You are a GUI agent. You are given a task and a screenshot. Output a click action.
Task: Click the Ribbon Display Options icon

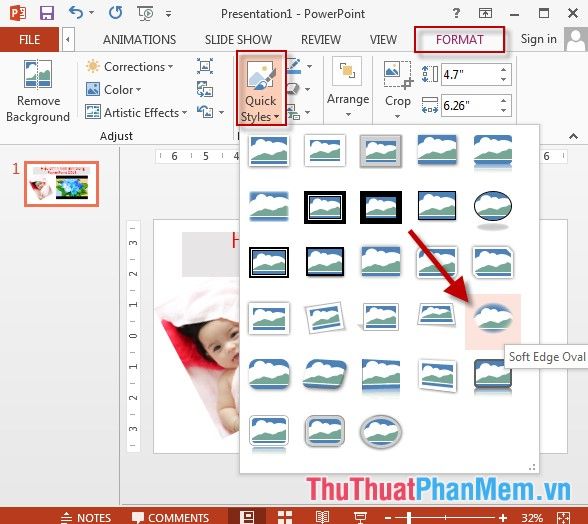[485, 14]
